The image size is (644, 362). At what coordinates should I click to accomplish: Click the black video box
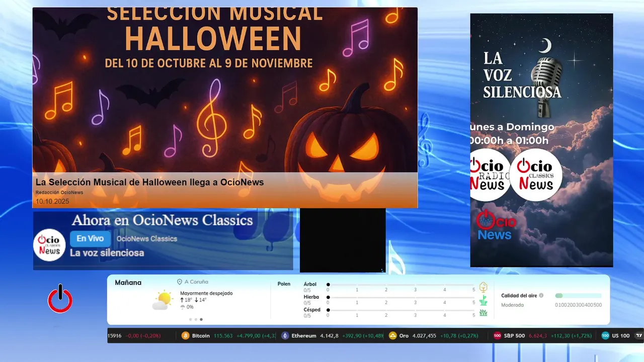(x=343, y=240)
